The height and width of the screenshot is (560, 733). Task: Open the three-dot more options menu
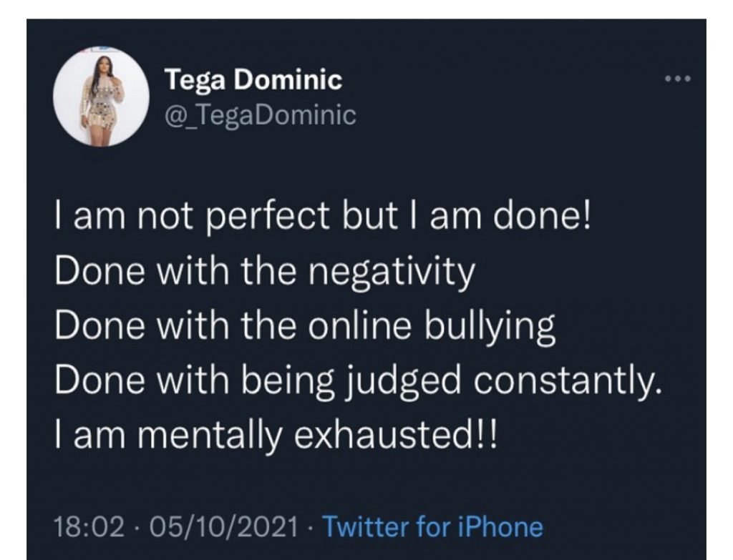tap(676, 78)
